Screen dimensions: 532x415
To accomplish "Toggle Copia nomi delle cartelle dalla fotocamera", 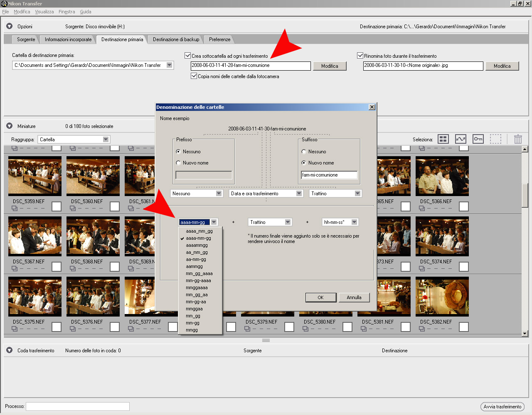I will click(194, 76).
